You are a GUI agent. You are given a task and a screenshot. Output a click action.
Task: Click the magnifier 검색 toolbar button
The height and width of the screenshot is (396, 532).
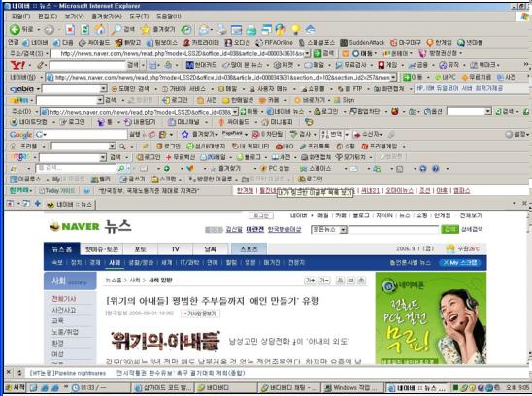click(x=123, y=29)
